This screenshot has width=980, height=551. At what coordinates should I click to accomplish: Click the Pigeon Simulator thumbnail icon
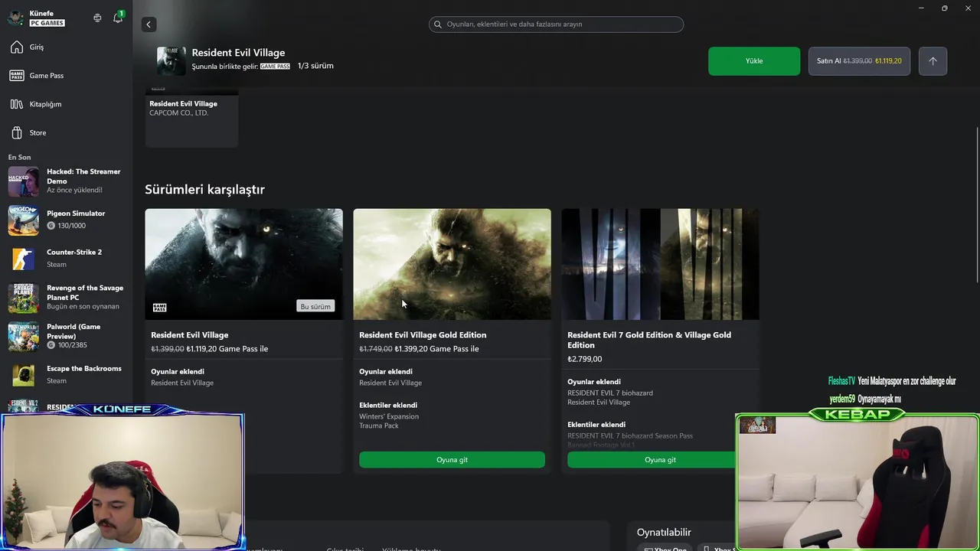pos(23,220)
